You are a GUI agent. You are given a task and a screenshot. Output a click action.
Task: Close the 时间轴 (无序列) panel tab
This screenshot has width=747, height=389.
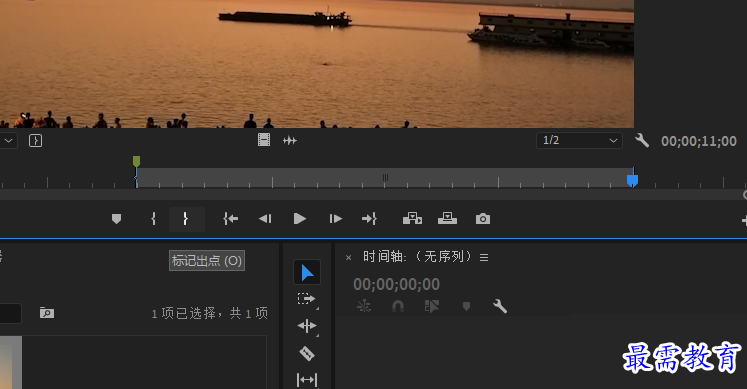click(348, 258)
